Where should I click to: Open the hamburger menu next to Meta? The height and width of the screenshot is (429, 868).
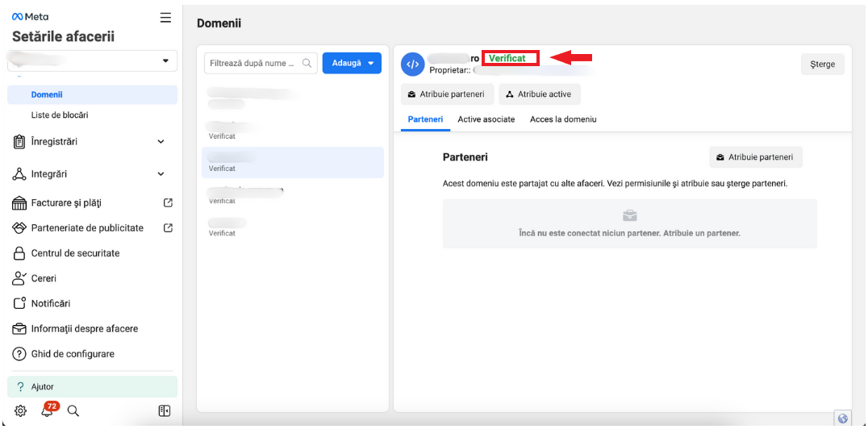[x=165, y=17]
